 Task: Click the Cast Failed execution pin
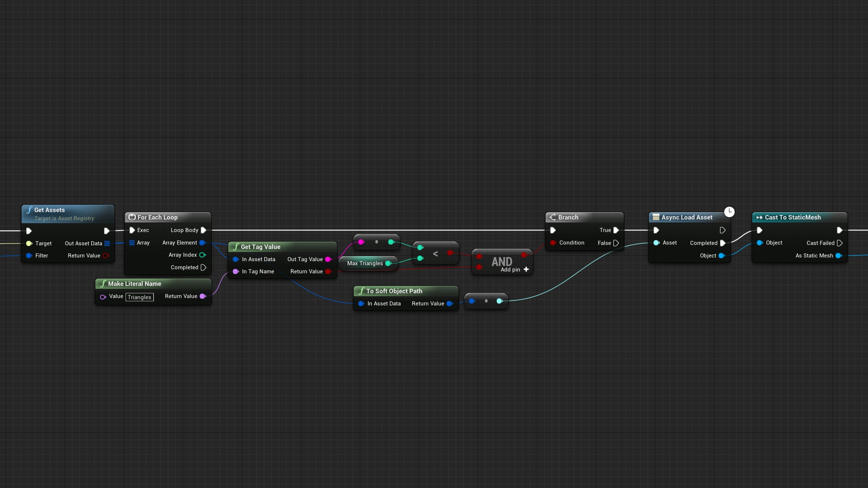[840, 243]
